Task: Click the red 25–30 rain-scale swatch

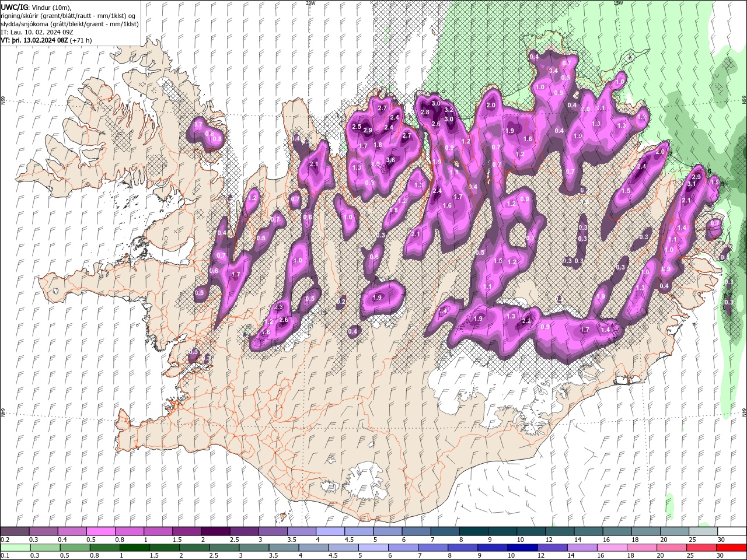Action: tap(701, 548)
